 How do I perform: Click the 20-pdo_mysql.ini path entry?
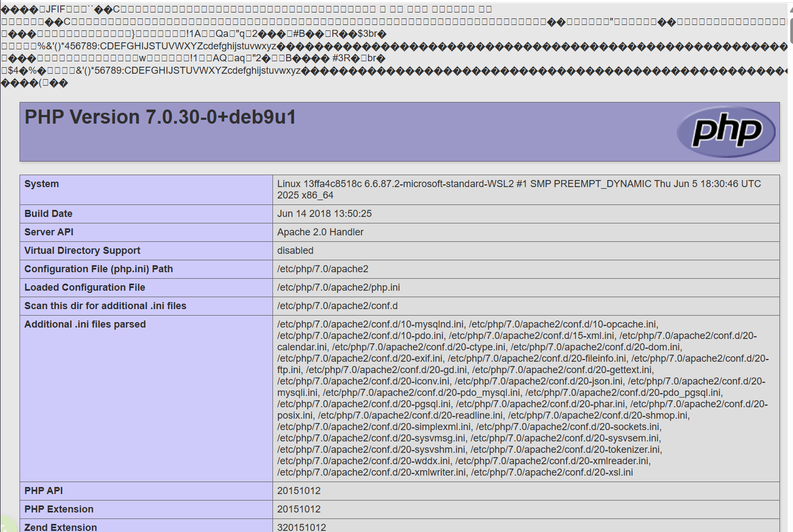coord(421,393)
